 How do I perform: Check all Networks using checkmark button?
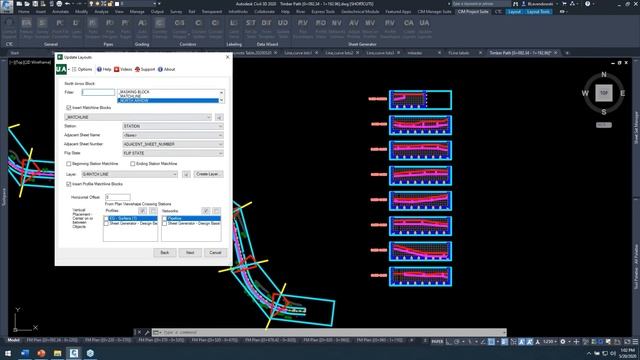[206, 211]
